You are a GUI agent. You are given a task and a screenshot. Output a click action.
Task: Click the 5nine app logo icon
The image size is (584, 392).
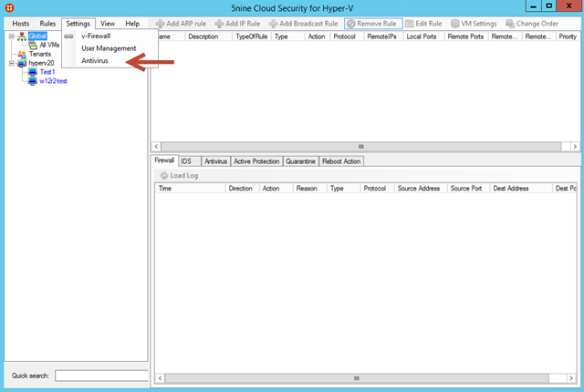[x=9, y=7]
